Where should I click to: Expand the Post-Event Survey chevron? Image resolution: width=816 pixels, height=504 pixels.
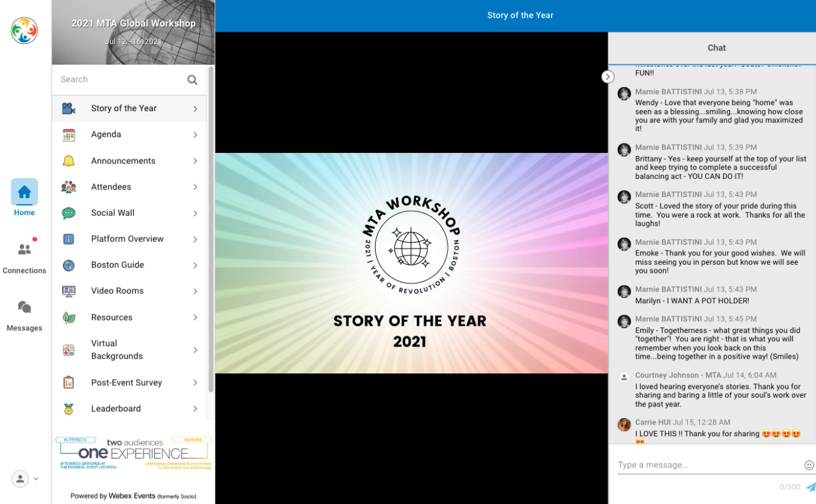pos(195,383)
